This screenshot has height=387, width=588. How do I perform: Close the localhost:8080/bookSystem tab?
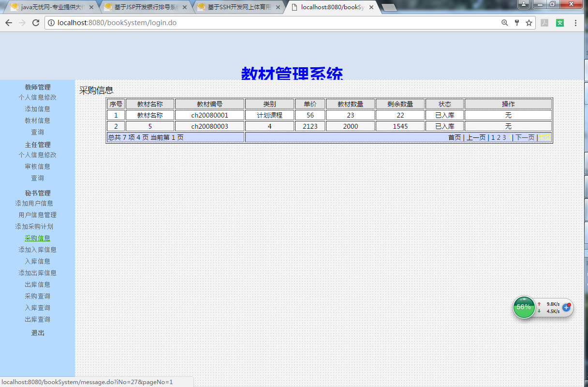pyautogui.click(x=371, y=7)
